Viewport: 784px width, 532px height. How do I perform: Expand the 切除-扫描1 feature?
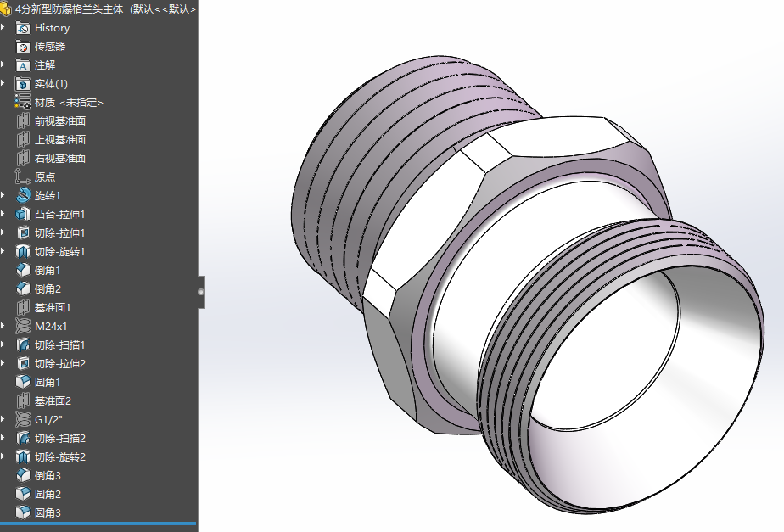[3, 344]
